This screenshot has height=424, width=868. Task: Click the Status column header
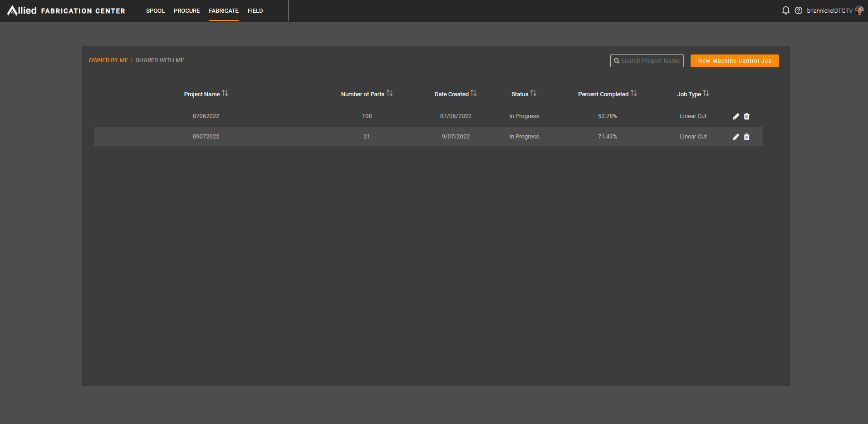click(x=520, y=94)
